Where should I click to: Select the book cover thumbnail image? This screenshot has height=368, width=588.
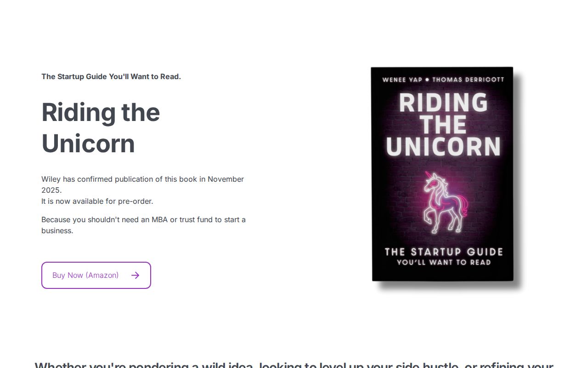441,175
